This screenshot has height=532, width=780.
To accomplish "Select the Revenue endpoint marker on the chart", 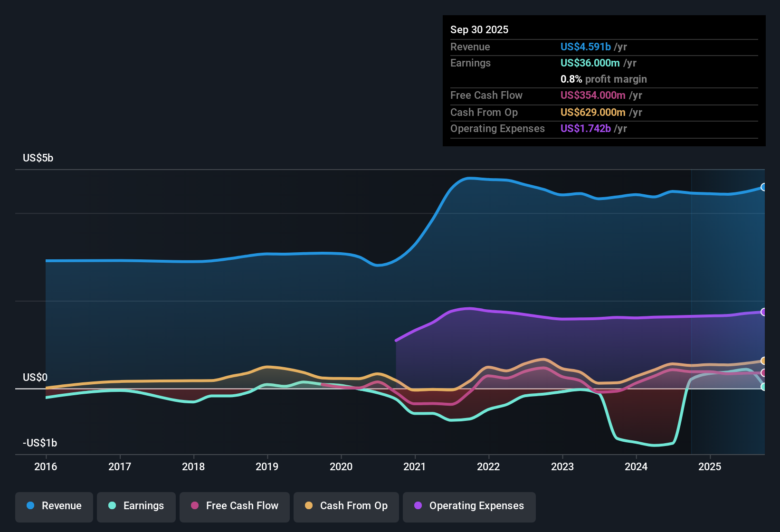I will (x=764, y=188).
